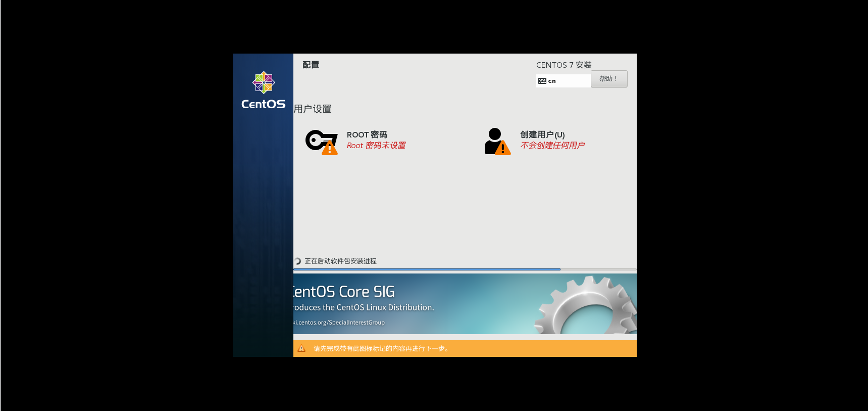868x411 pixels.
Task: Click 'CENTOS 7 安装' title text
Action: [x=564, y=65]
